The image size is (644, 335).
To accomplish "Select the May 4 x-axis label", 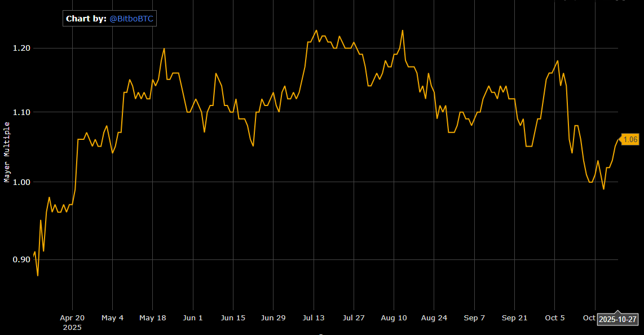I will [x=112, y=318].
